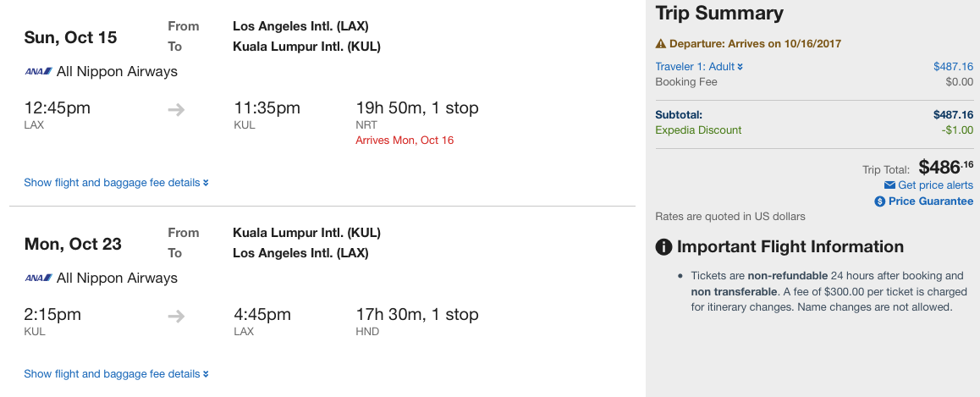This screenshot has width=980, height=397.
Task: Click the ANA logo on the Oct 23 flight
Action: 39,278
